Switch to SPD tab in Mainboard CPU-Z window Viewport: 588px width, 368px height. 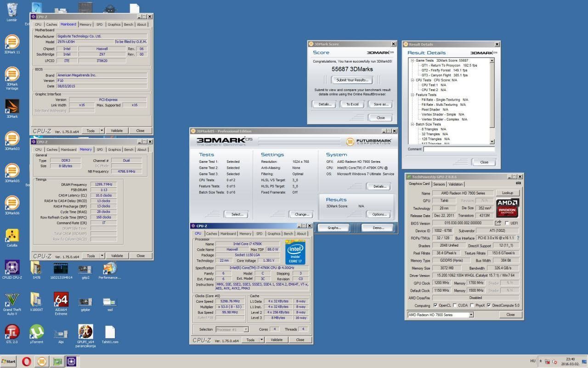point(100,24)
